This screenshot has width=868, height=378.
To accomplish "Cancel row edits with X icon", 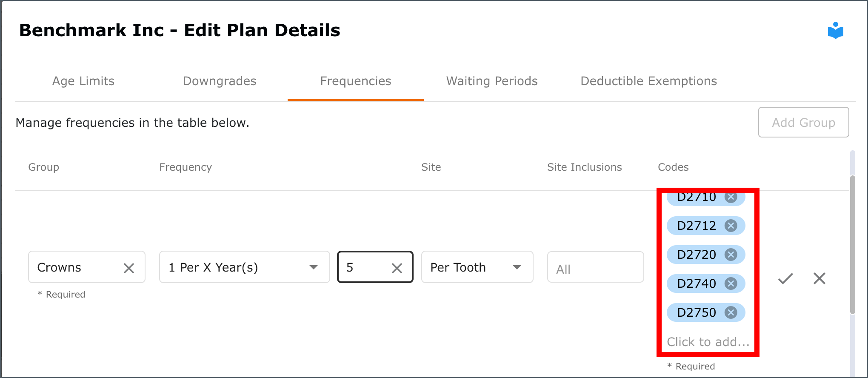I will click(x=819, y=279).
